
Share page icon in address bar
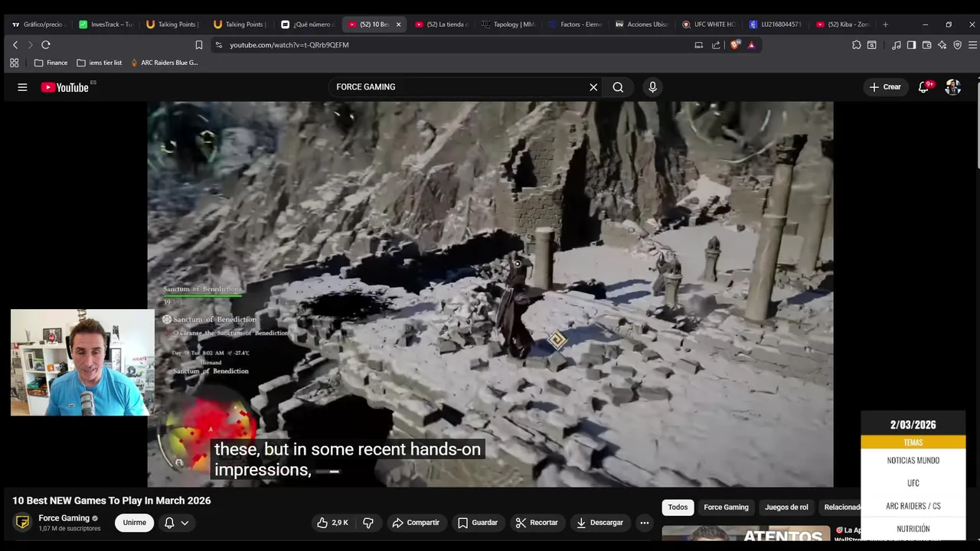[x=716, y=45]
